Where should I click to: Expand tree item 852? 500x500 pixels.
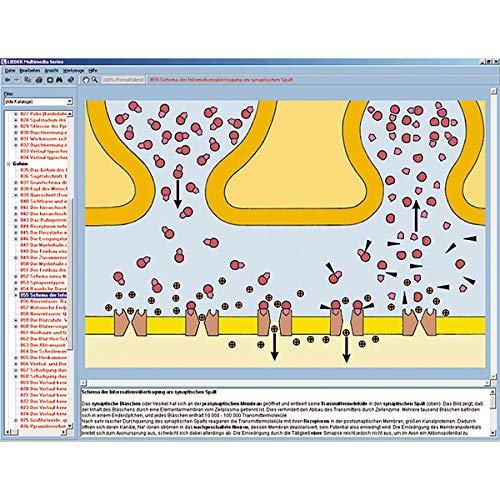click(16, 276)
